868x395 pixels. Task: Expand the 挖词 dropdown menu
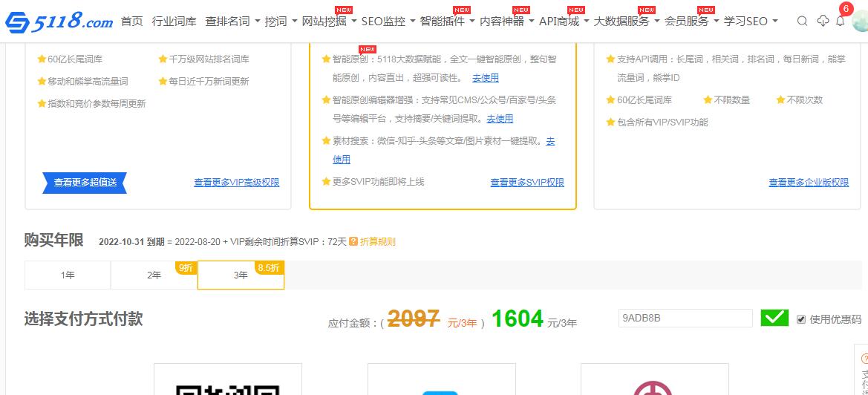click(281, 21)
